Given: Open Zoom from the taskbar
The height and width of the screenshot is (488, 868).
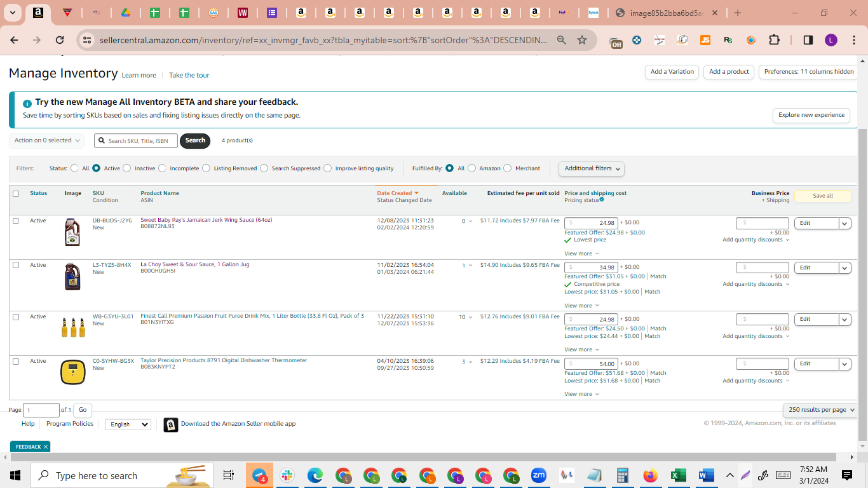Looking at the screenshot, I should click(539, 475).
